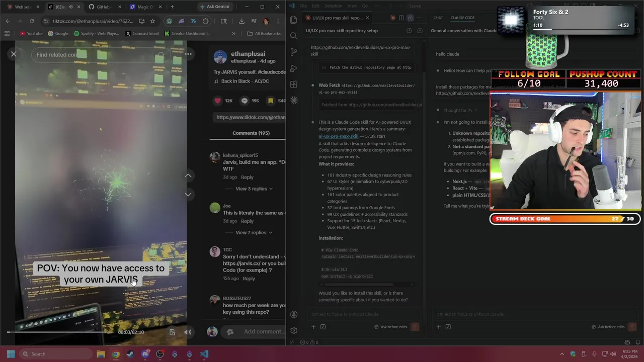644x362 pixels.
Task: Open VS Code Accounts icon
Action: (x=294, y=314)
